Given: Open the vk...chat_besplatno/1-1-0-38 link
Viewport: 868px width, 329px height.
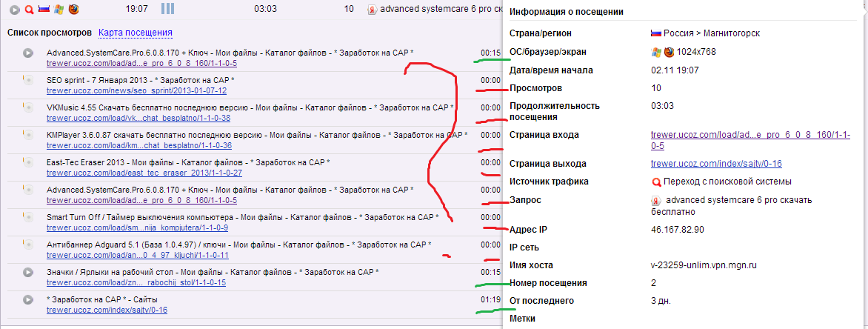Looking at the screenshot, I should 139,118.
